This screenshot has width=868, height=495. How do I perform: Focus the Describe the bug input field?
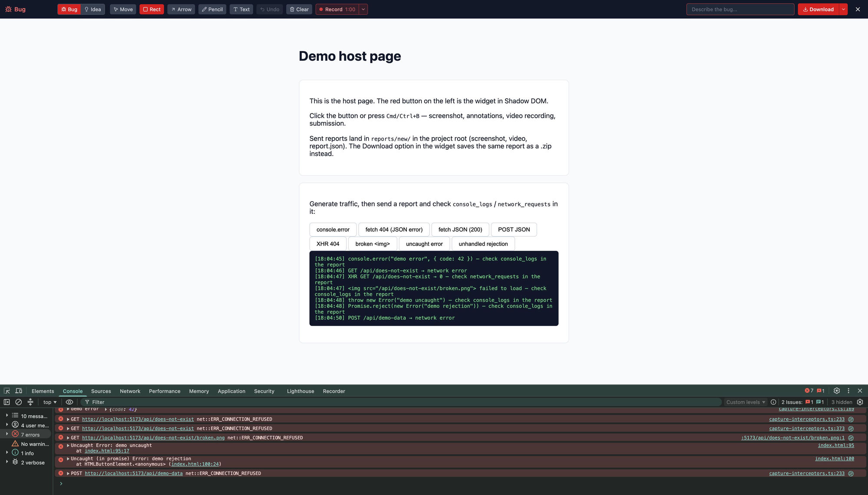[740, 9]
